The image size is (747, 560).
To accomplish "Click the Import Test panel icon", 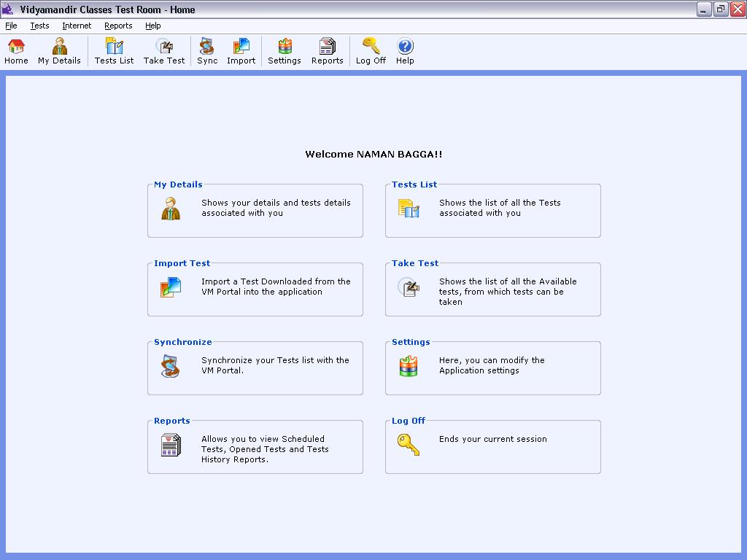I will (171, 287).
